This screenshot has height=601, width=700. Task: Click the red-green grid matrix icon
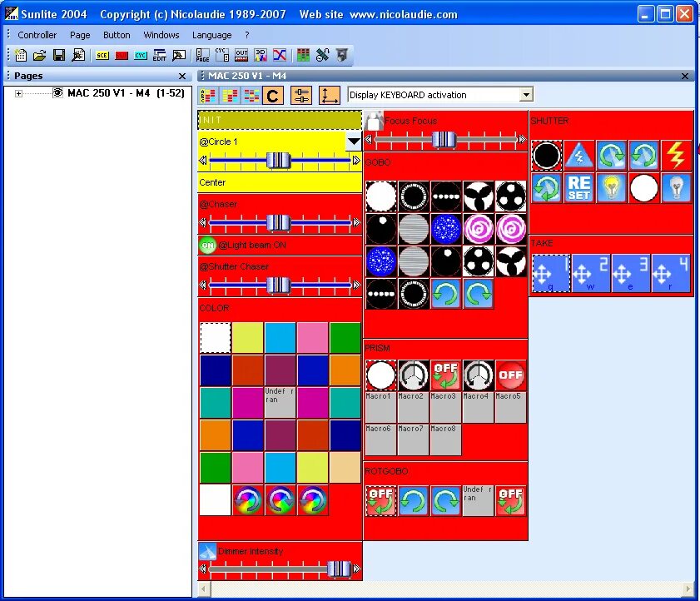303,56
